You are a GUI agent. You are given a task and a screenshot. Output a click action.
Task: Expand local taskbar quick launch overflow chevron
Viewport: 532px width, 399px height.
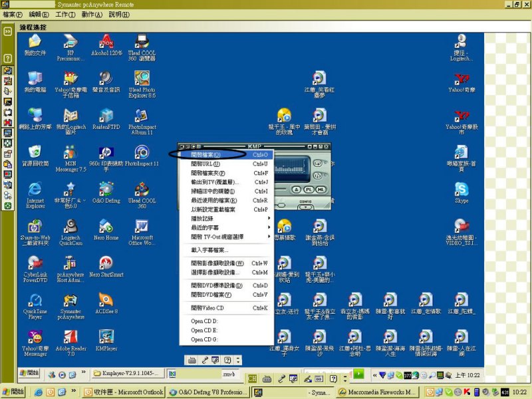click(x=74, y=390)
